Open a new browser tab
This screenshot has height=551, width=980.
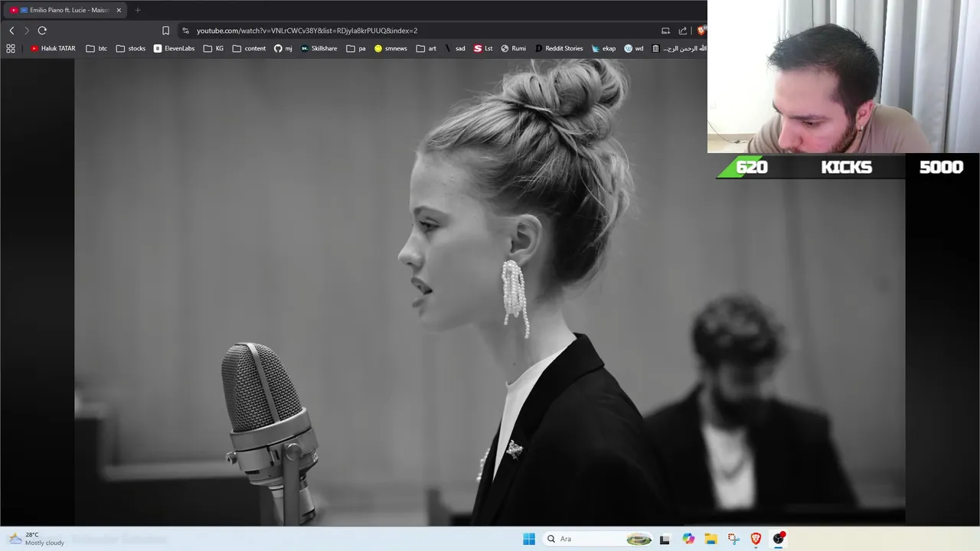click(138, 10)
